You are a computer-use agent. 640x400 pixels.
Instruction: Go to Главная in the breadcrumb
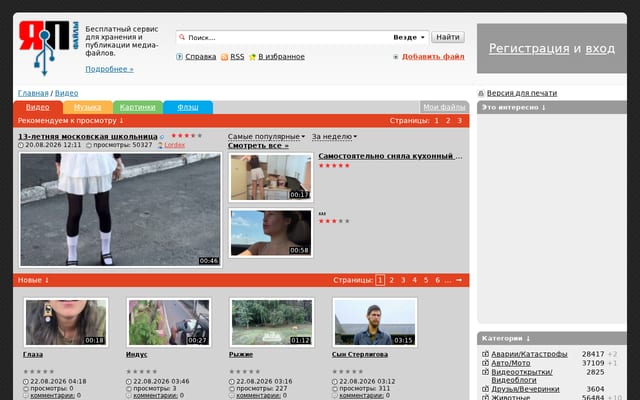(x=33, y=93)
